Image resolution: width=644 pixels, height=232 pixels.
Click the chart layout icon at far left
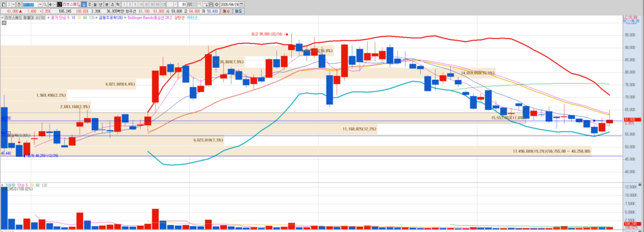tap(4, 4)
